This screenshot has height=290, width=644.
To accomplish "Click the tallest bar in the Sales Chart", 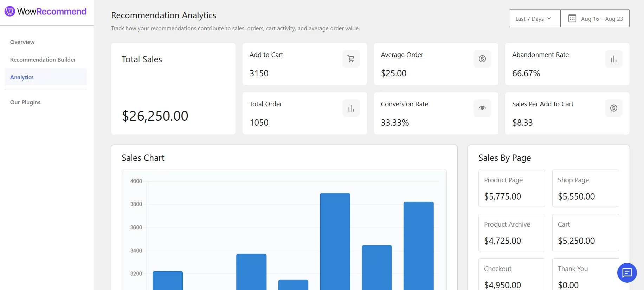I will (x=335, y=241).
